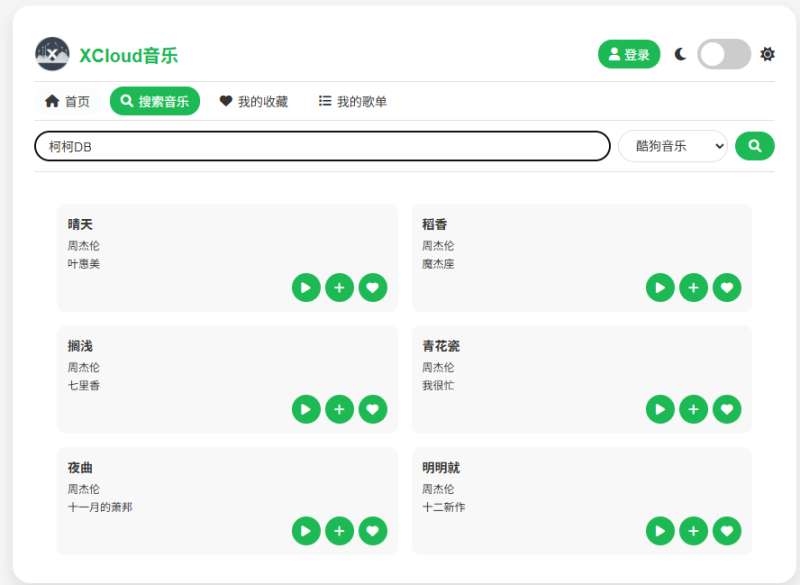Open the 我的收藏 tab
The height and width of the screenshot is (585, 800).
(254, 101)
